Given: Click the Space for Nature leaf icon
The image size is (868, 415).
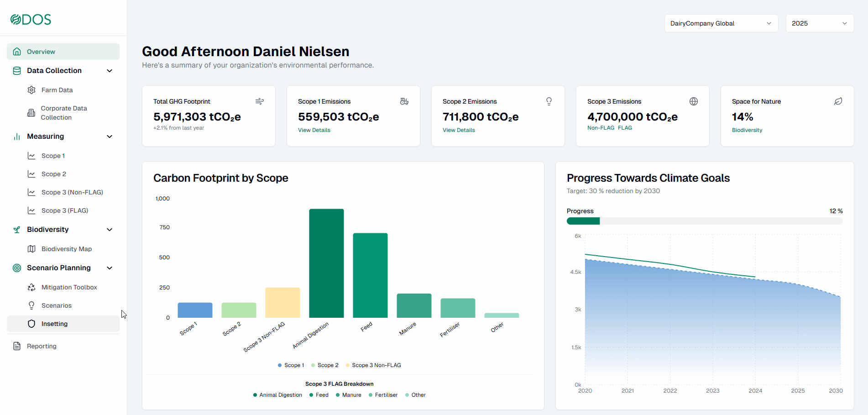Looking at the screenshot, I should 838,101.
